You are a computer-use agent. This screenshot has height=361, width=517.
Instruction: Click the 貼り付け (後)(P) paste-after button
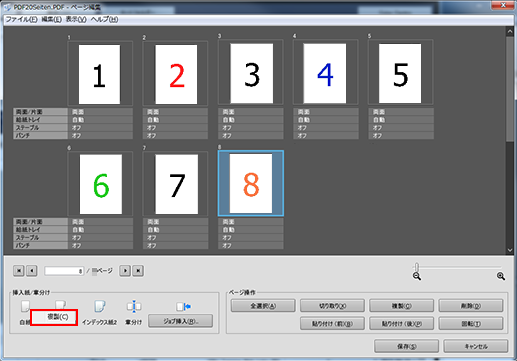pyautogui.click(x=401, y=323)
